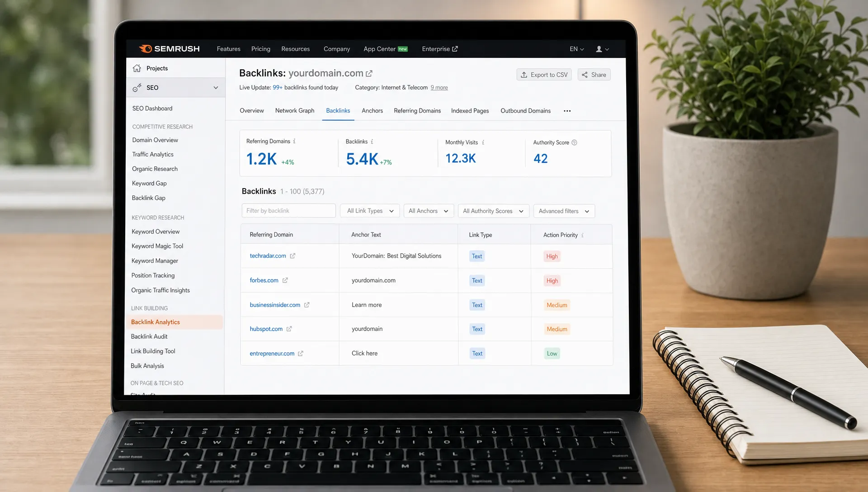Open entrepreneur.com external link icon
The height and width of the screenshot is (492, 868).
[301, 354]
